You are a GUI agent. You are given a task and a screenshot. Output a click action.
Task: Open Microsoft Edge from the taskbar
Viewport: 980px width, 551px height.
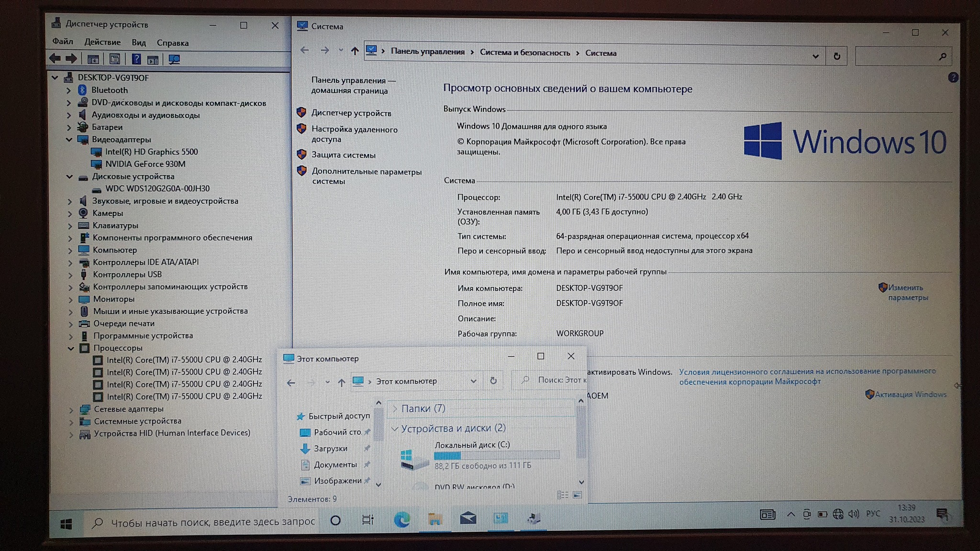tap(401, 519)
